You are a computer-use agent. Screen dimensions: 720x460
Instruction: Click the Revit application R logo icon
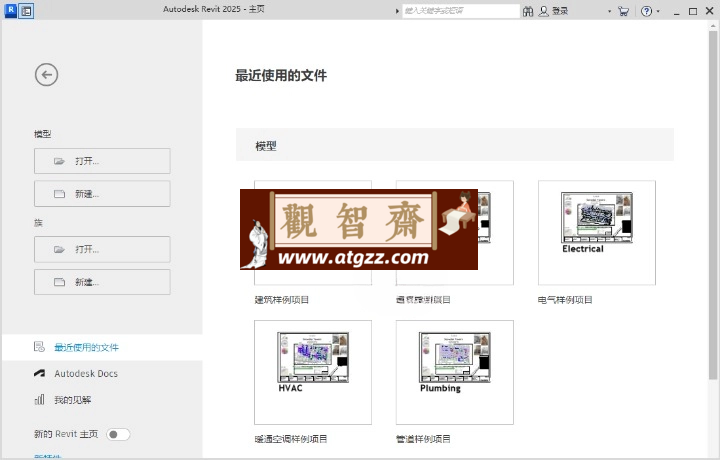point(10,10)
